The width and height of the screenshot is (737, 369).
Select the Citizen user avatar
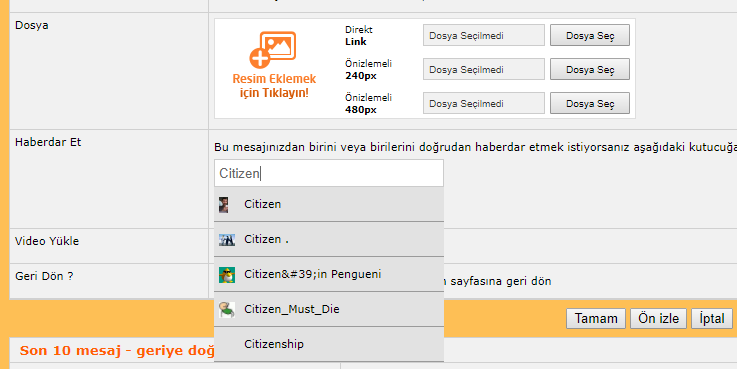pyautogui.click(x=224, y=204)
